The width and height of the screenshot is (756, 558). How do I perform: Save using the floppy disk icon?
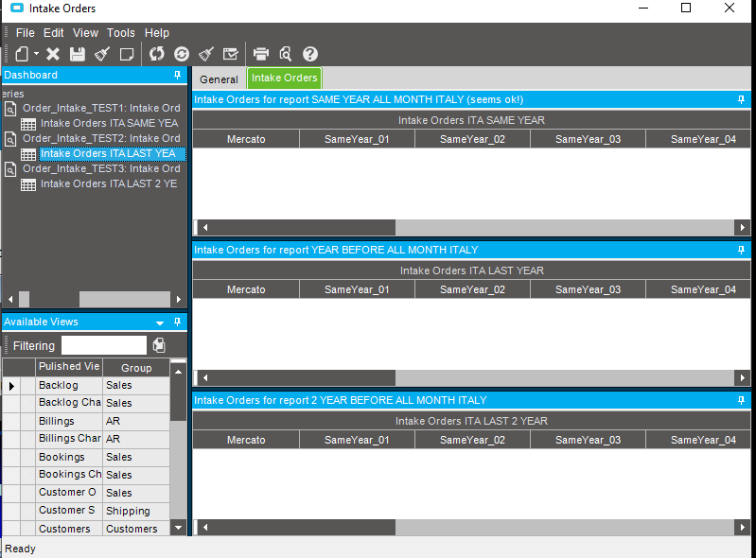78,54
